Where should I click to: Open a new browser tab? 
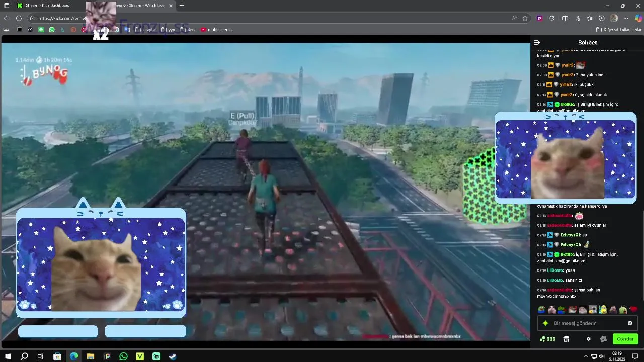coord(182,6)
